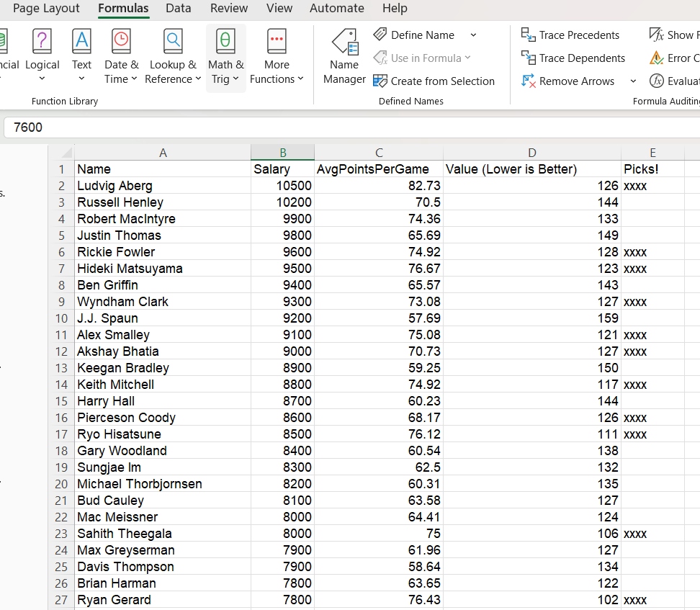This screenshot has width=700, height=610.
Task: Click the xxxx pick for Sahith Theegala
Action: (652, 534)
